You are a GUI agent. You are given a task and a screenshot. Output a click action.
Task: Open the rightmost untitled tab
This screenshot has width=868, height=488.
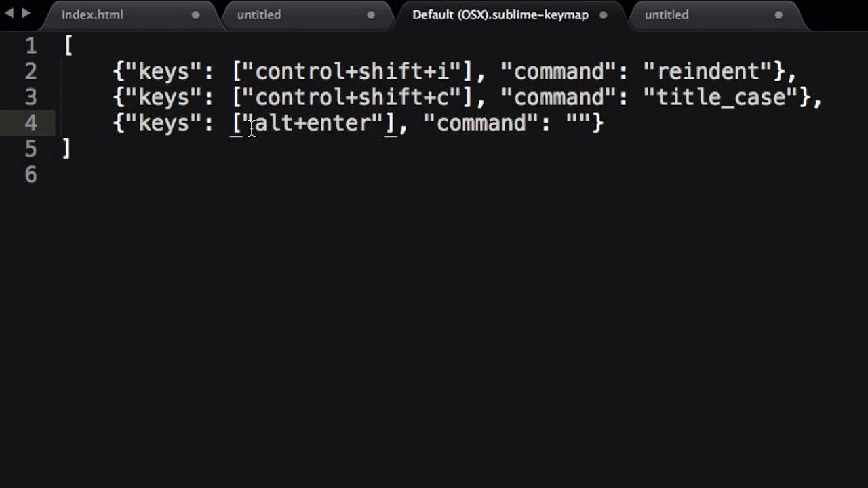(667, 15)
